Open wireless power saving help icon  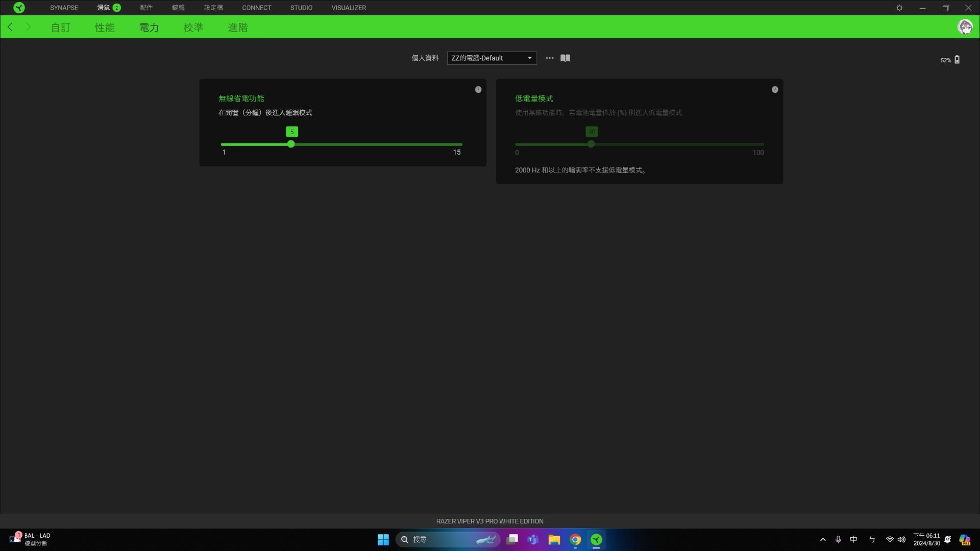[478, 89]
